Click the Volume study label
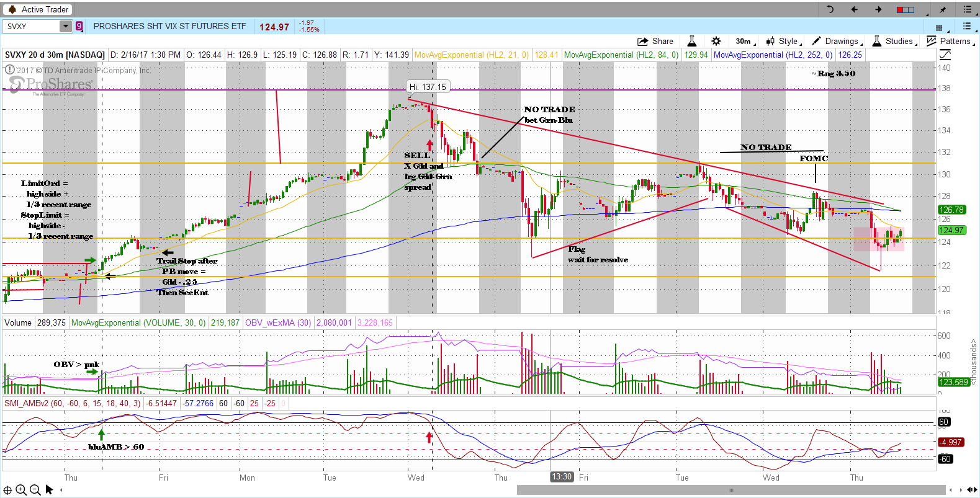The height and width of the screenshot is (498, 980). coord(18,322)
